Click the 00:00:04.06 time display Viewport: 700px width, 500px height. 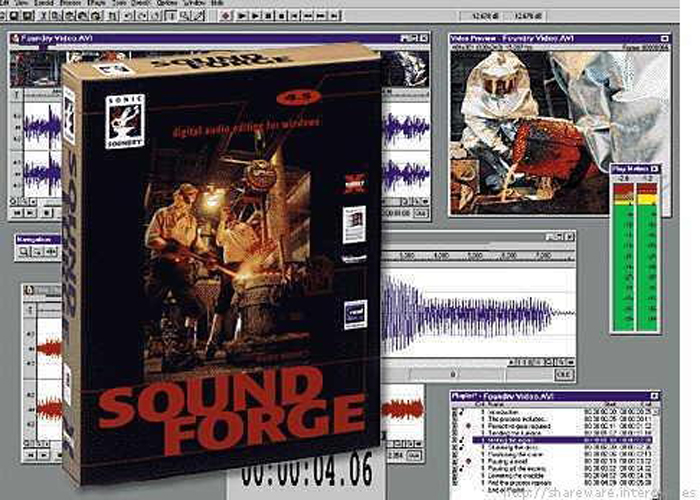point(307,470)
